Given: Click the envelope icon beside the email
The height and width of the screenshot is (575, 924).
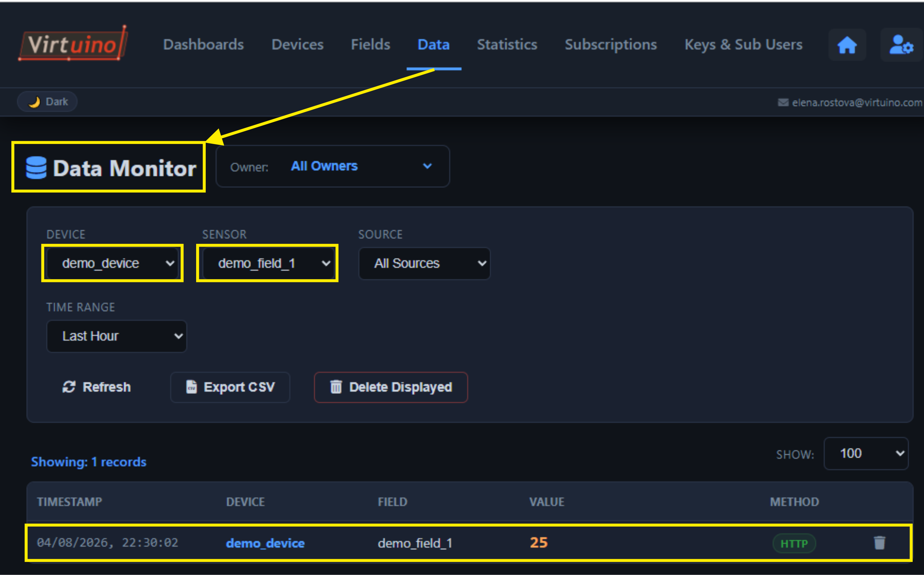Looking at the screenshot, I should click(783, 102).
